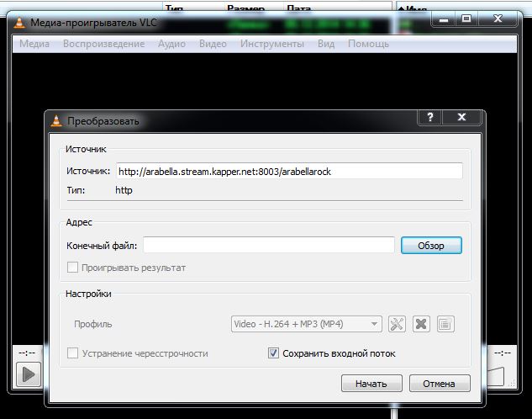Click the volume slider in the VLC main window
Image resolution: width=532 pixels, height=419 pixels.
(x=496, y=376)
